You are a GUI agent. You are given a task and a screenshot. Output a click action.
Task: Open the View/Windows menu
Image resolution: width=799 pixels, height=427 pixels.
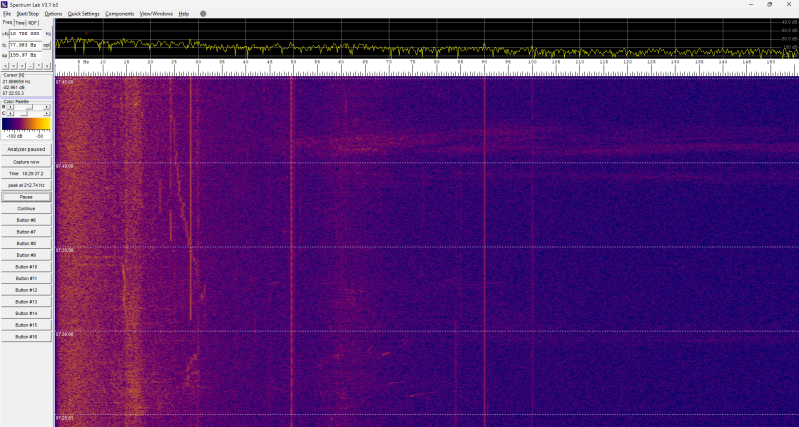[x=156, y=14]
